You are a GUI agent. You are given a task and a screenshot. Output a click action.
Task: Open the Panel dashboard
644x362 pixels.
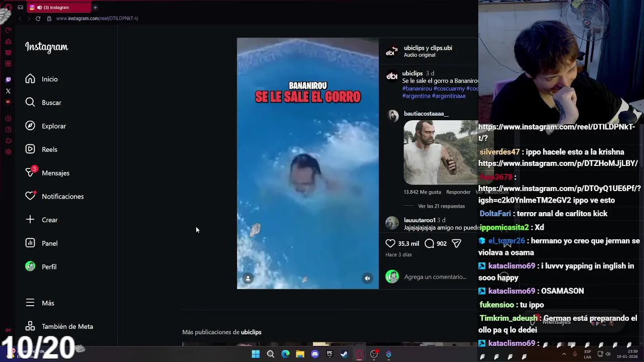(x=41, y=243)
